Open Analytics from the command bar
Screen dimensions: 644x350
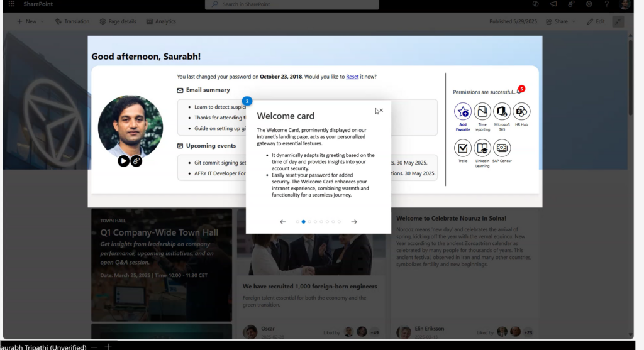click(161, 21)
